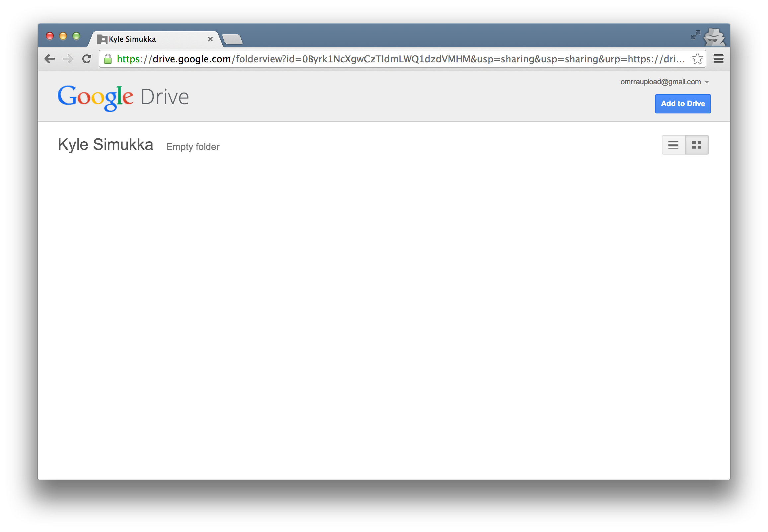Select the Kyle Simukka browser tab

(155, 39)
